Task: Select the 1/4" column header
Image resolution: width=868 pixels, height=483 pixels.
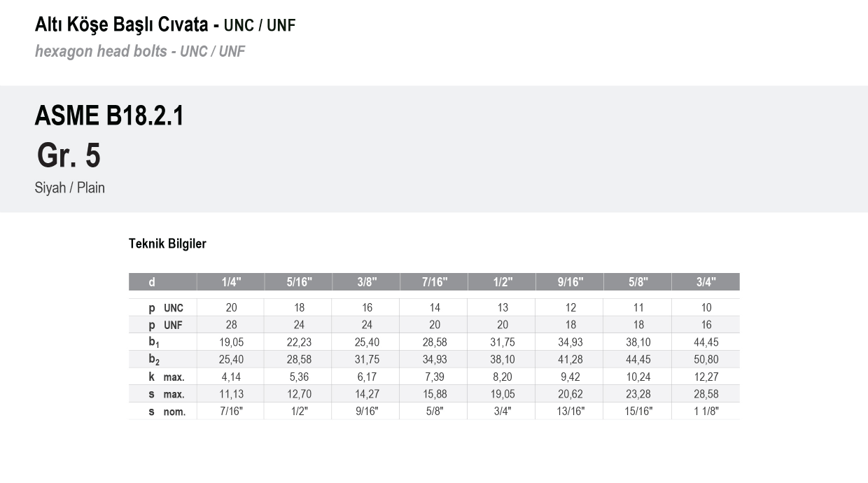Action: coord(231,282)
